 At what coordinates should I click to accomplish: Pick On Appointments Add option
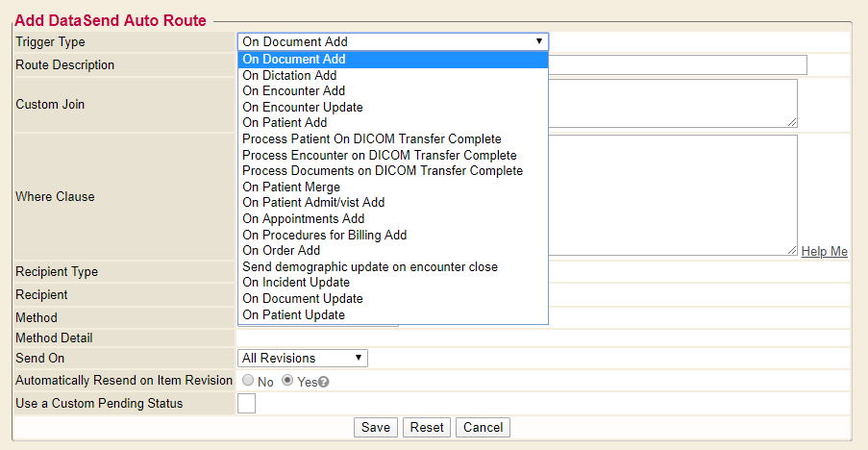303,218
